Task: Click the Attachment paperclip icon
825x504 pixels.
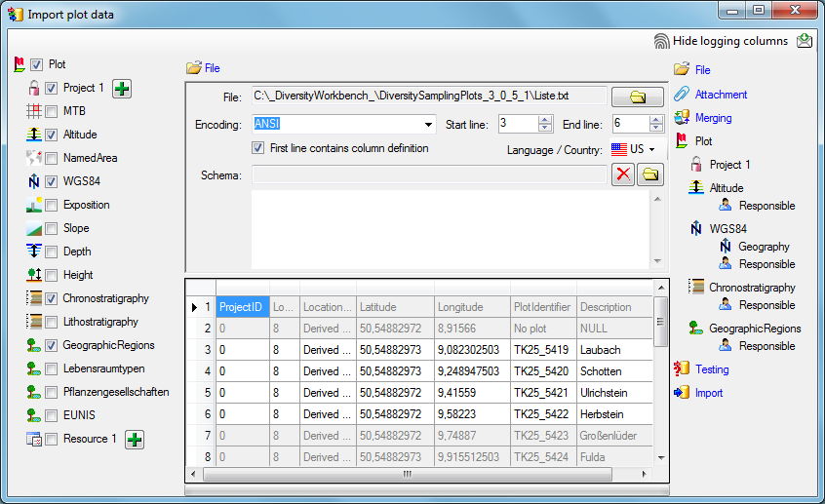Action: click(x=681, y=95)
